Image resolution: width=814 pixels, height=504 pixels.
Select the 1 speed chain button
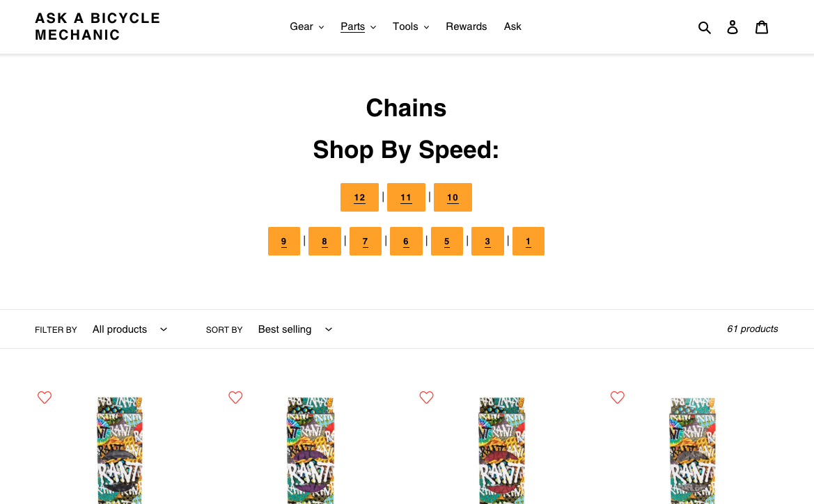(x=529, y=241)
